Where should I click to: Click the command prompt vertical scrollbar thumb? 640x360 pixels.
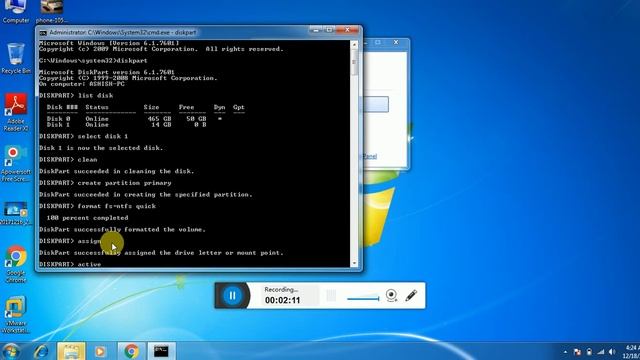(x=354, y=62)
